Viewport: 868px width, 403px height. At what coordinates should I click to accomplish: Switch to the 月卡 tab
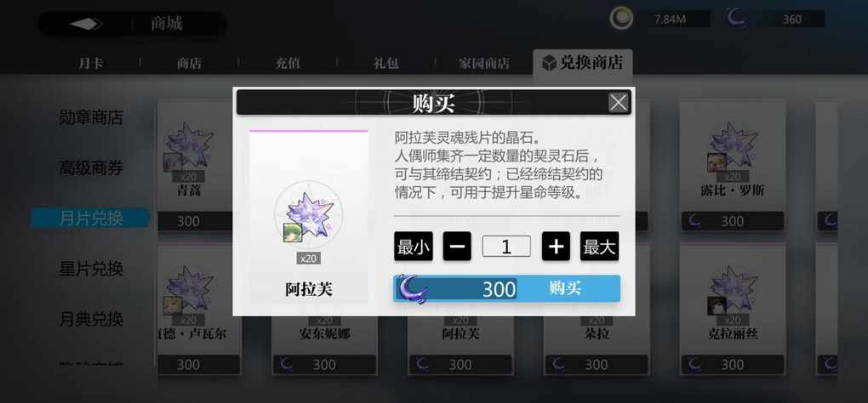coord(91,63)
